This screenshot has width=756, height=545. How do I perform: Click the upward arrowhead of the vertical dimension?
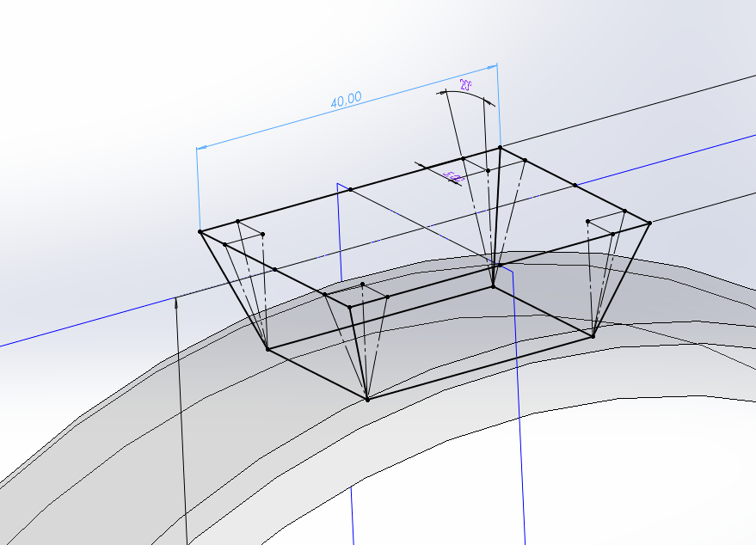176,301
